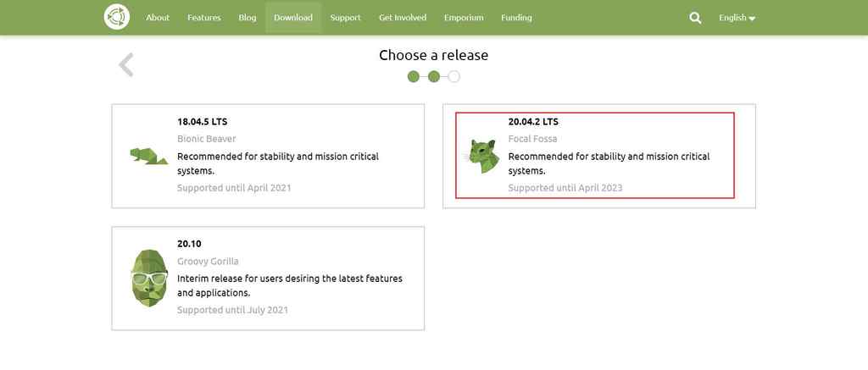Open the About menu item

158,18
